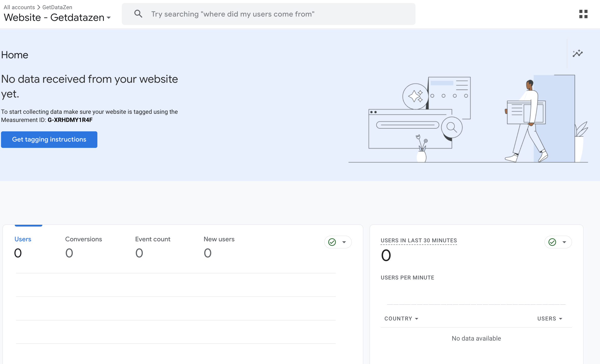This screenshot has width=600, height=364.
Task: Open the apps grid icon
Action: click(583, 14)
